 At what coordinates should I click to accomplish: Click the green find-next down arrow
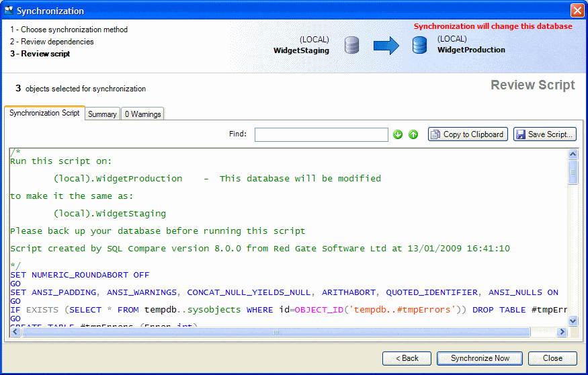click(398, 134)
